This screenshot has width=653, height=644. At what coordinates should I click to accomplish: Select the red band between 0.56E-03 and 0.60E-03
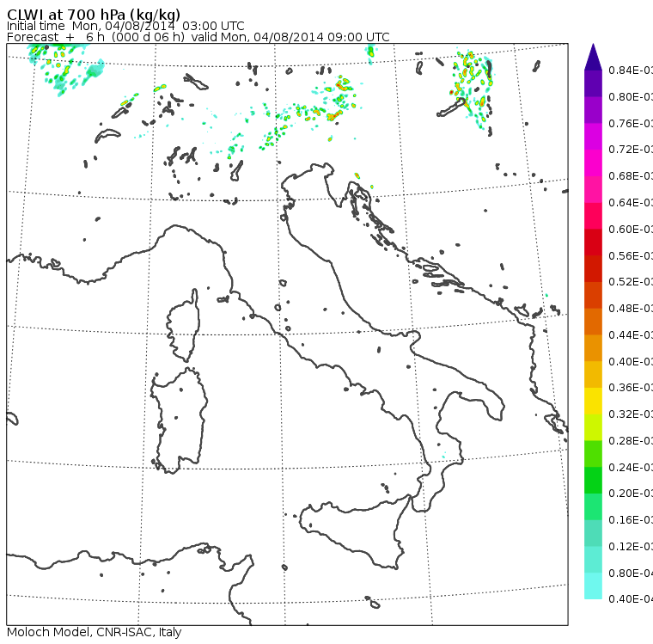pyautogui.click(x=593, y=242)
